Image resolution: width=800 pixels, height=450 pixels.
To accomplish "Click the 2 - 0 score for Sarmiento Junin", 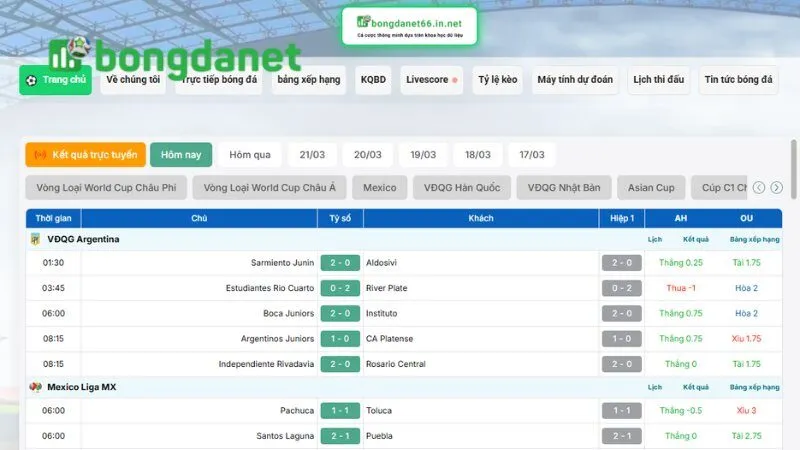I will pyautogui.click(x=340, y=263).
